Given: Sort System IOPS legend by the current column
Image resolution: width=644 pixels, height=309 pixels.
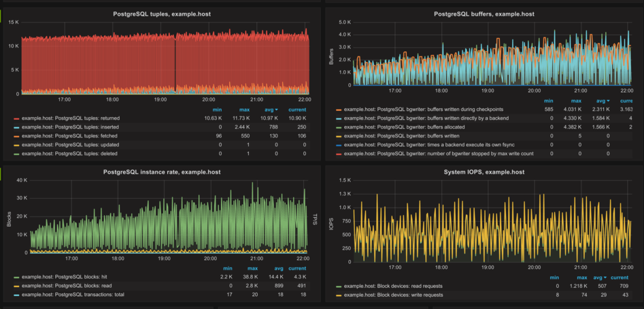Looking at the screenshot, I should (x=620, y=278).
